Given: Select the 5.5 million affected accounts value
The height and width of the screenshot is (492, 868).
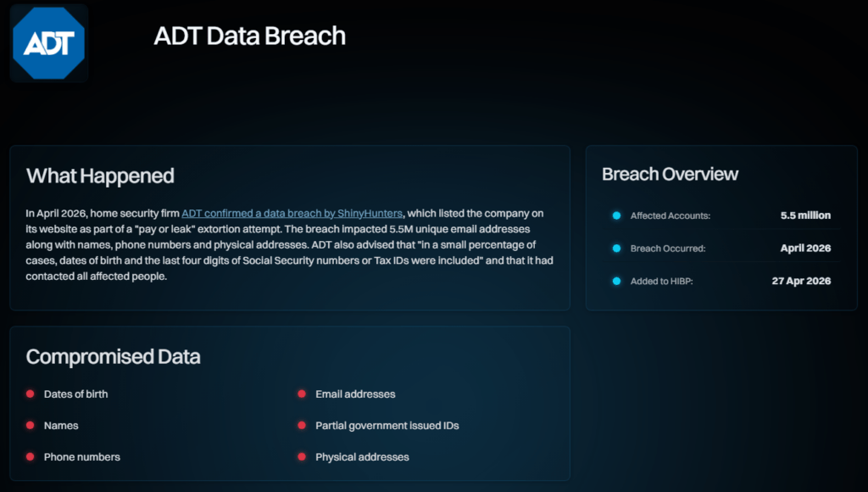Looking at the screenshot, I should [x=805, y=216].
